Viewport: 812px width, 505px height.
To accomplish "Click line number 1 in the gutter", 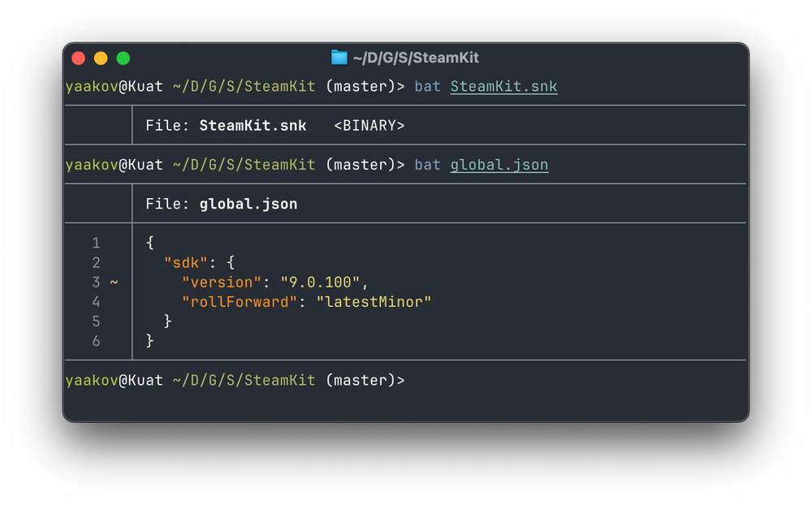I will pos(97,243).
